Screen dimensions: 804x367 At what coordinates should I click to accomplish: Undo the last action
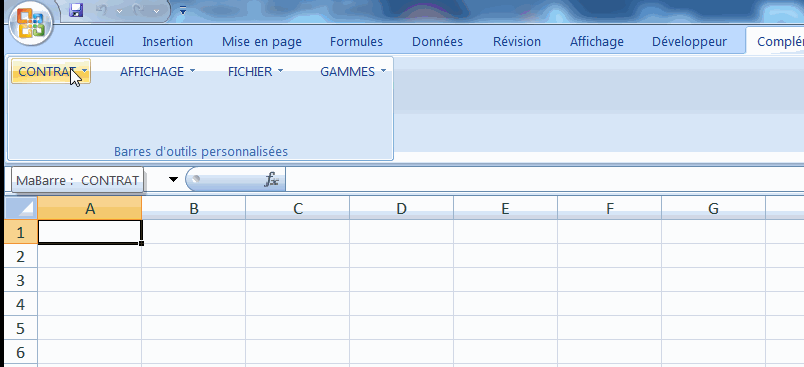point(102,10)
